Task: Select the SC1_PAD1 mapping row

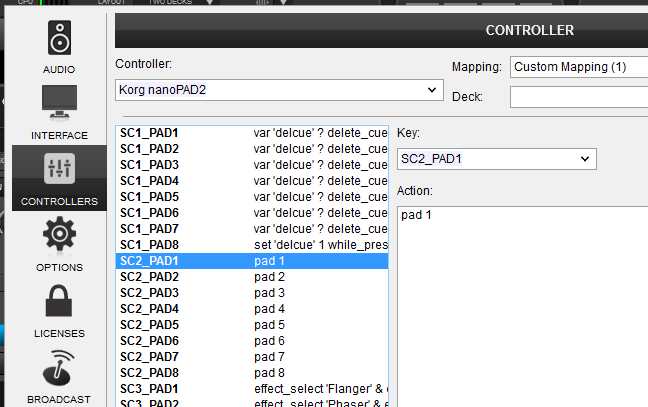Action: 252,133
